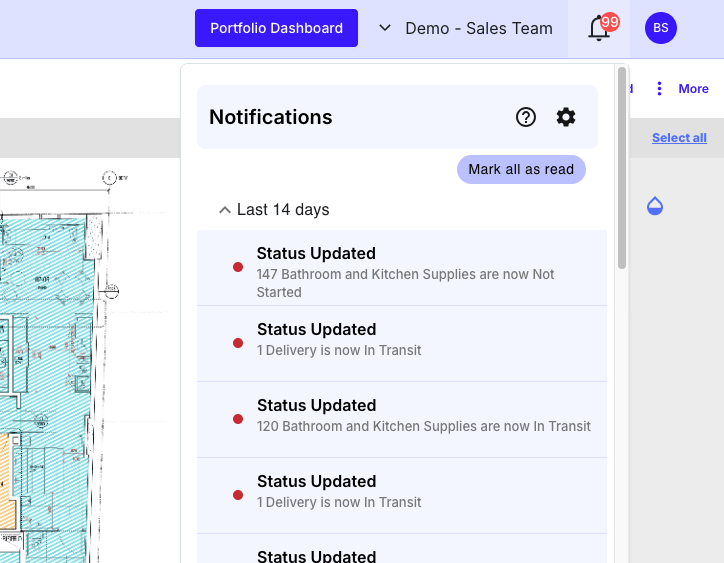The height and width of the screenshot is (563, 724).
Task: Open notification settings gear icon
Action: pyautogui.click(x=566, y=117)
